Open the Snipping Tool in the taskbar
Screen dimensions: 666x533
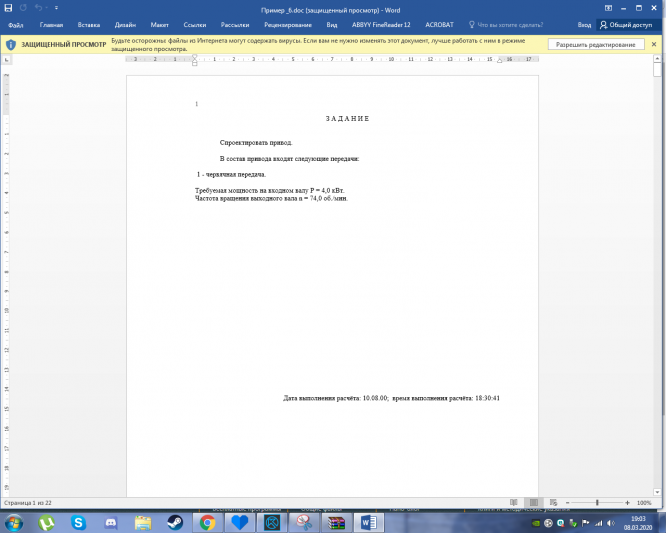click(x=304, y=522)
